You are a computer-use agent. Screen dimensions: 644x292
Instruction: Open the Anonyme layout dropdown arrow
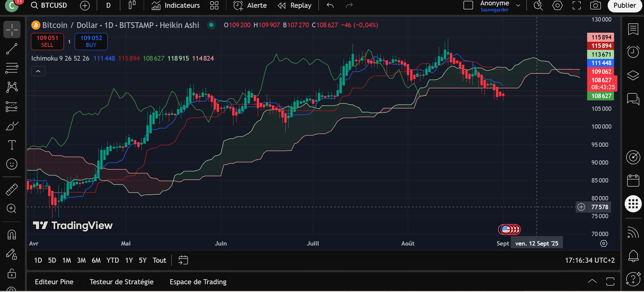[518, 5]
